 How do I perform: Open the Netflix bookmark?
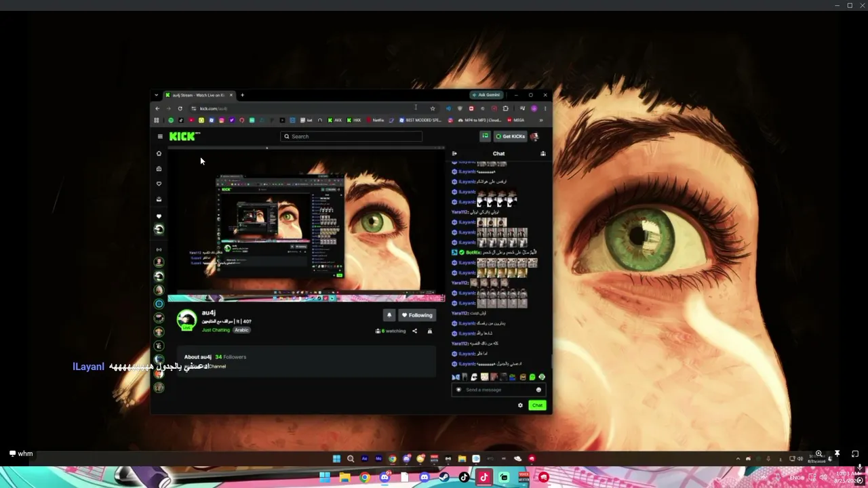tap(375, 121)
